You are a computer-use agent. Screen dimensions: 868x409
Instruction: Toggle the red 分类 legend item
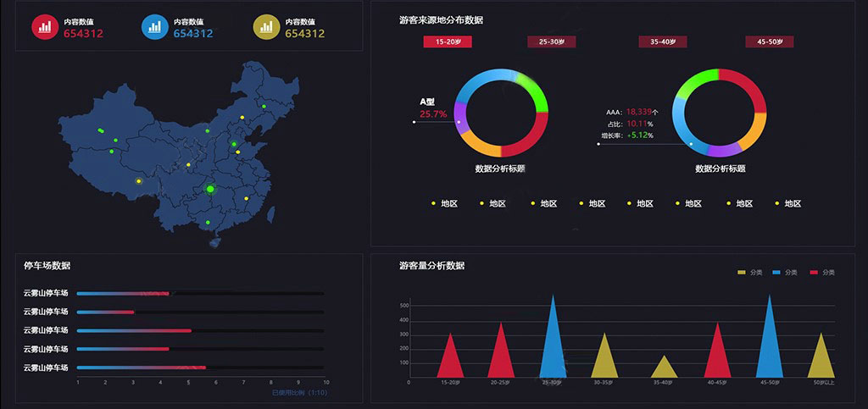[822, 272]
